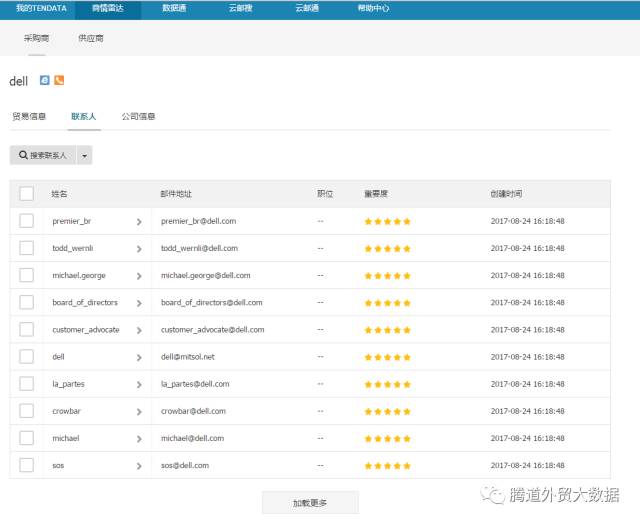Click 加载更多 load more button
Screen dimensions: 640x523
coord(310,503)
